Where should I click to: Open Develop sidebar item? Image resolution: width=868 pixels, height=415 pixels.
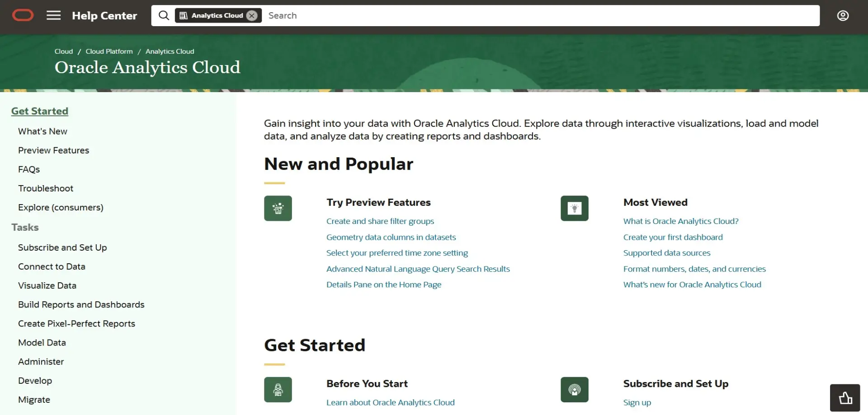[35, 381]
